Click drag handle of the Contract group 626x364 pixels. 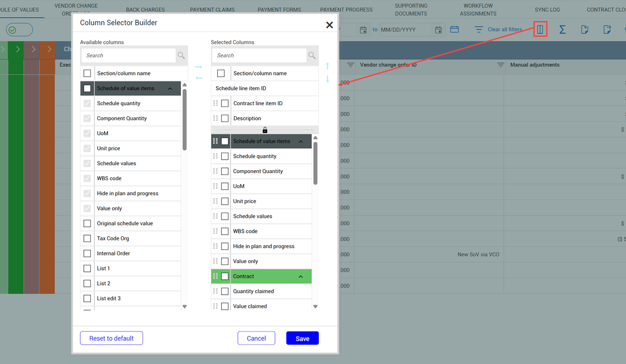tap(215, 276)
